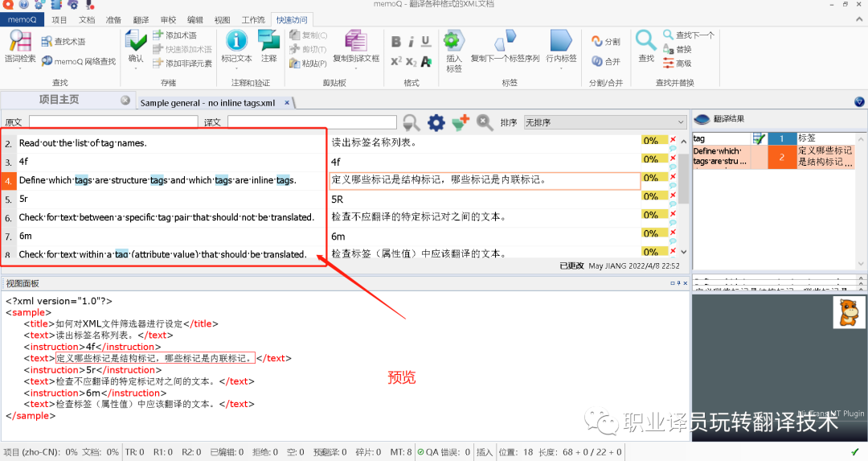Click 粘贴(P) paste in clipboard group
The image size is (868, 461).
point(308,64)
